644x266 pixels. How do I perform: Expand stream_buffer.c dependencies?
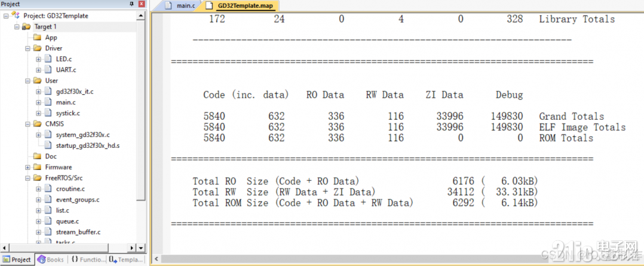[39, 232]
